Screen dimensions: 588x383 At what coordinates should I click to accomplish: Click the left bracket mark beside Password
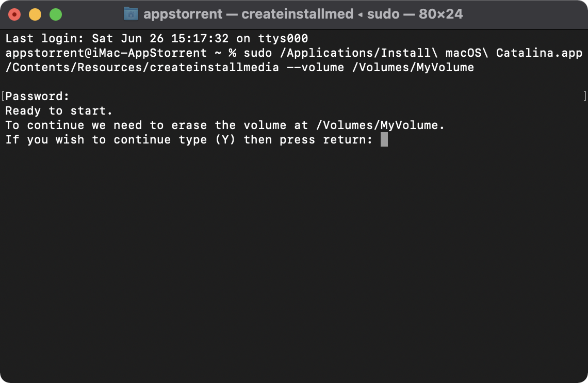3,96
